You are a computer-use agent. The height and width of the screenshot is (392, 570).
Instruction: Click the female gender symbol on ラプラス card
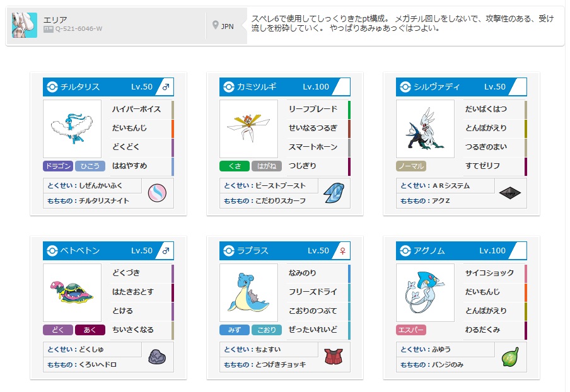(x=342, y=251)
